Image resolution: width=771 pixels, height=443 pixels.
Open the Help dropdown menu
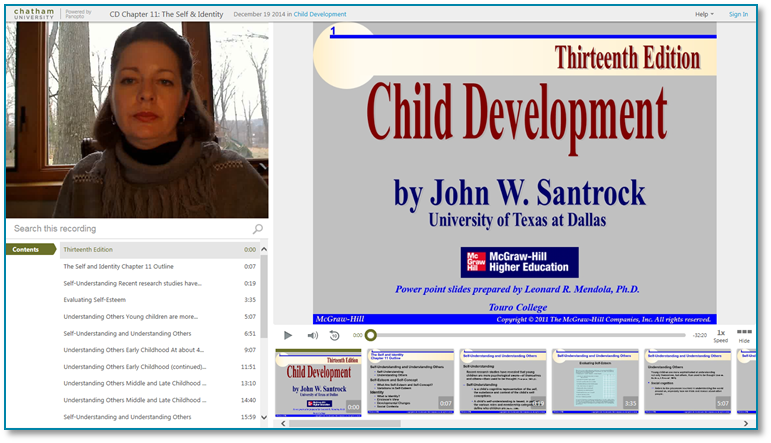click(704, 14)
